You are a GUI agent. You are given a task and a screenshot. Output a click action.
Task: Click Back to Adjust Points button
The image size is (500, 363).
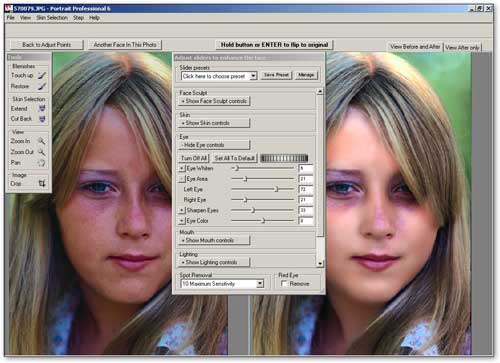46,45
